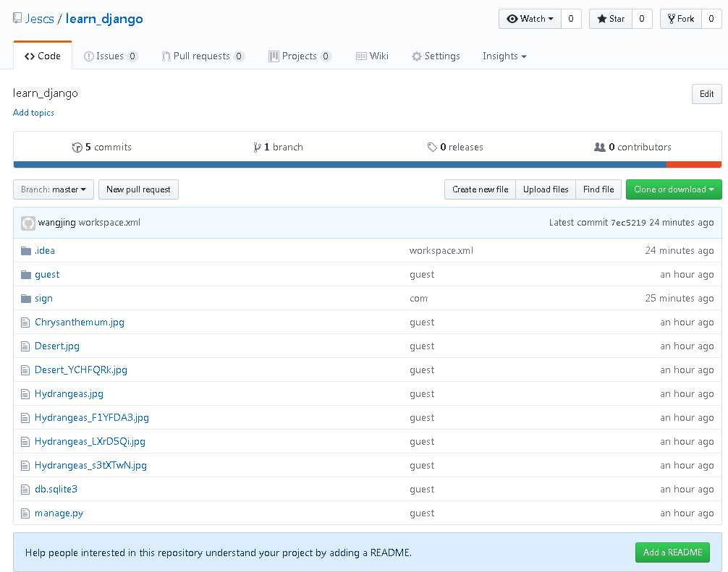Click the commits history clock icon
This screenshot has width=728, height=572.
77,148
